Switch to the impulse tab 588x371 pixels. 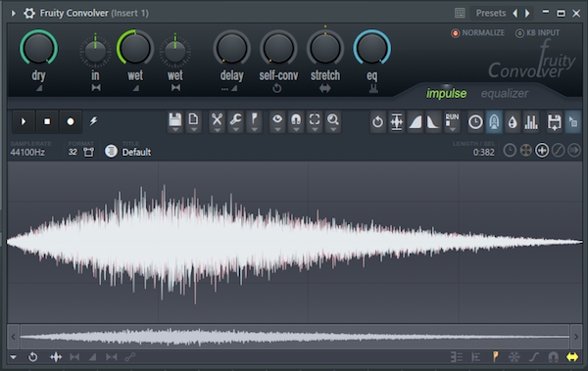446,93
